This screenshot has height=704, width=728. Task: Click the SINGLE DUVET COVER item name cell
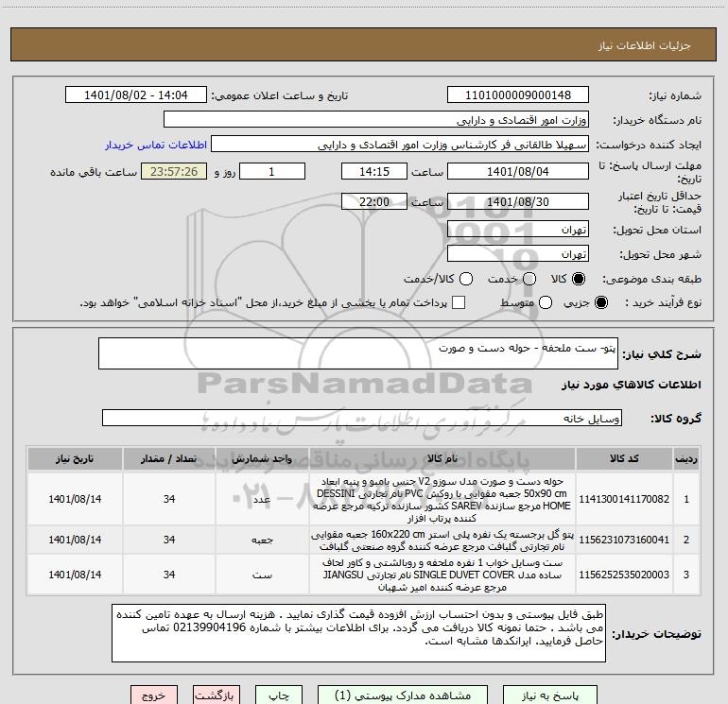coord(442,575)
